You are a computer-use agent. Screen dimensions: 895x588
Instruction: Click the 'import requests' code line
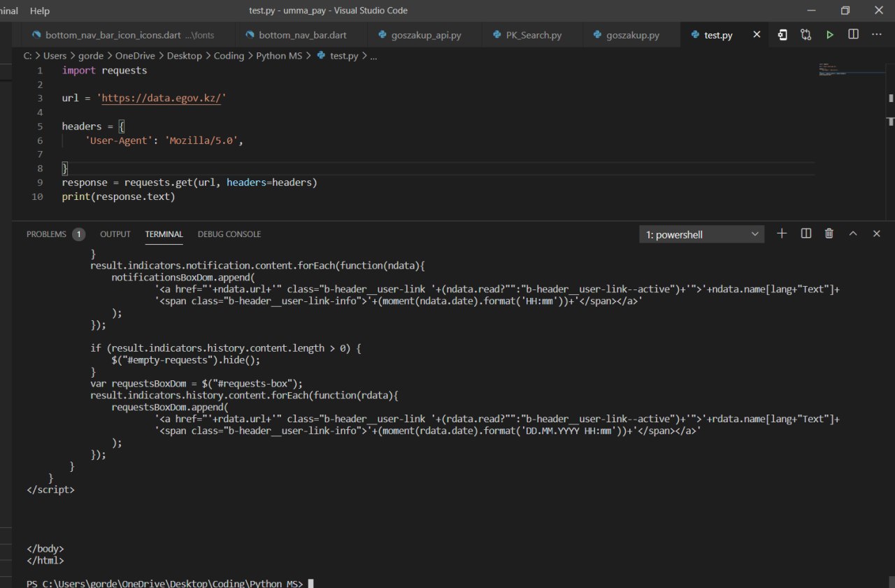point(104,71)
